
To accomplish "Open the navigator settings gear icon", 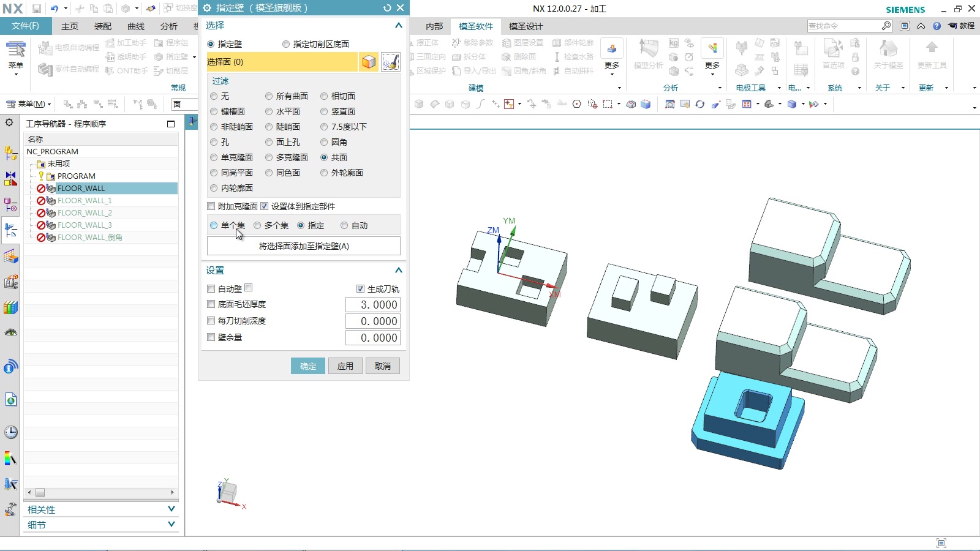I will [9, 122].
